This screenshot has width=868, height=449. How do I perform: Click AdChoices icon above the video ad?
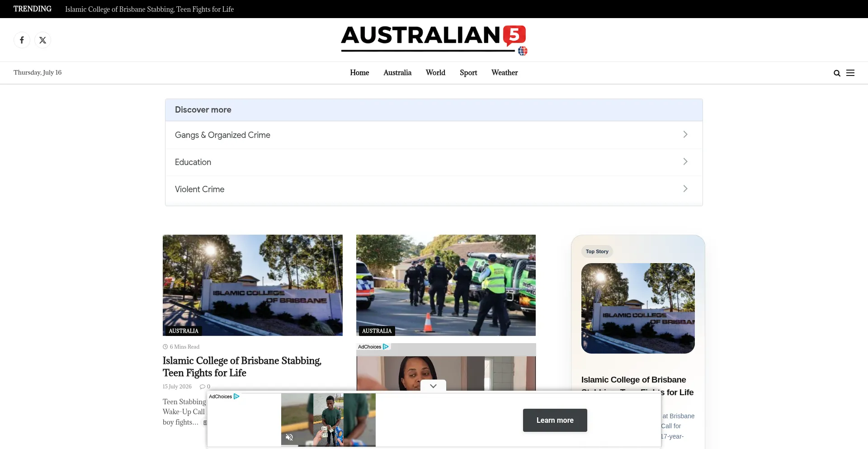[x=386, y=347]
